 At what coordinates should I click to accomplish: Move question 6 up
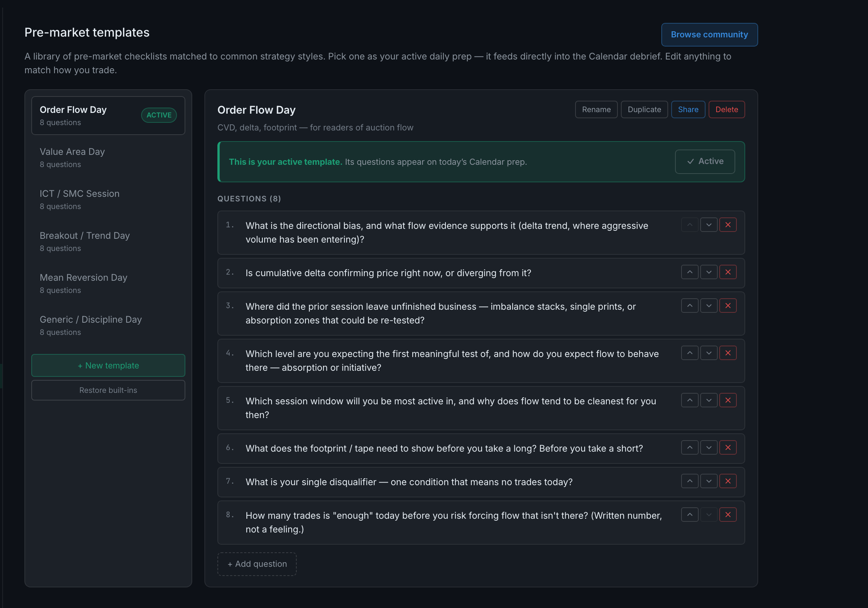pos(690,447)
